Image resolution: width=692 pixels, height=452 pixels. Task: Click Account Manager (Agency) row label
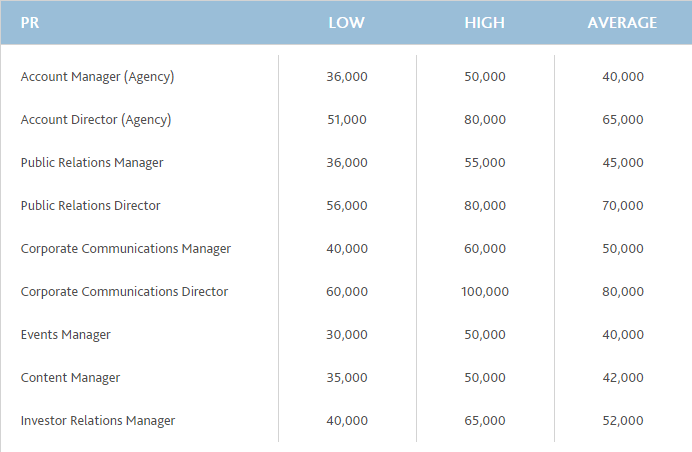tap(98, 77)
